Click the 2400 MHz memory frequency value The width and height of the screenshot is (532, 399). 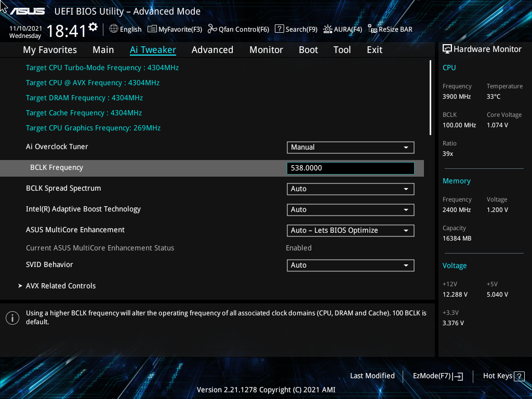[457, 210]
